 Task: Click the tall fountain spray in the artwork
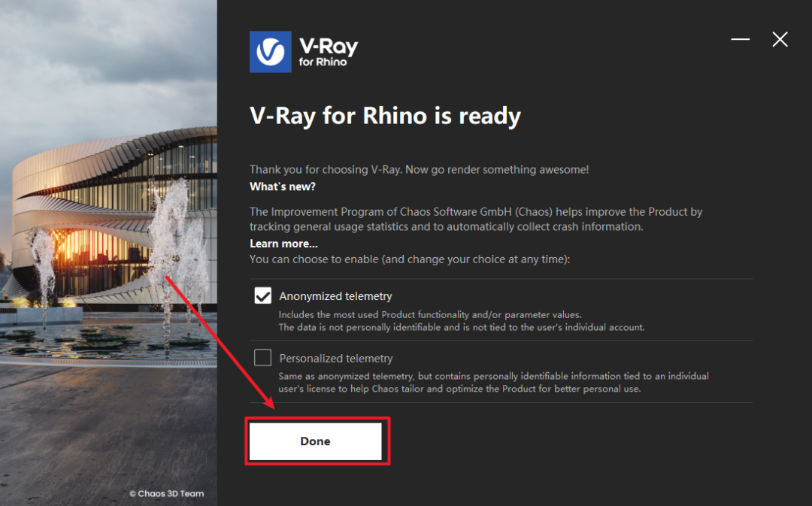click(x=170, y=244)
